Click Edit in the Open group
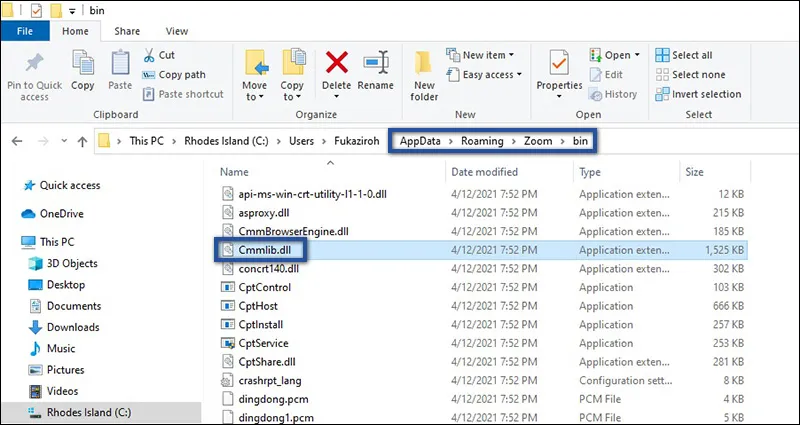This screenshot has width=800, height=425. point(606,74)
